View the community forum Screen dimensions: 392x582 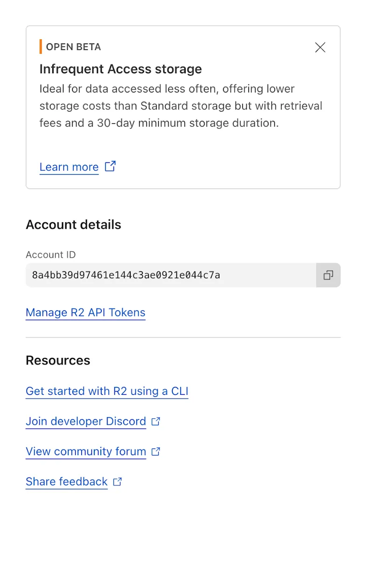click(x=85, y=451)
